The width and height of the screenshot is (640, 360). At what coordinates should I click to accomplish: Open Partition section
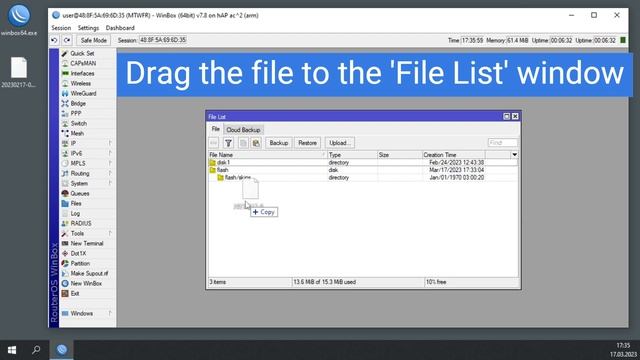[80, 263]
